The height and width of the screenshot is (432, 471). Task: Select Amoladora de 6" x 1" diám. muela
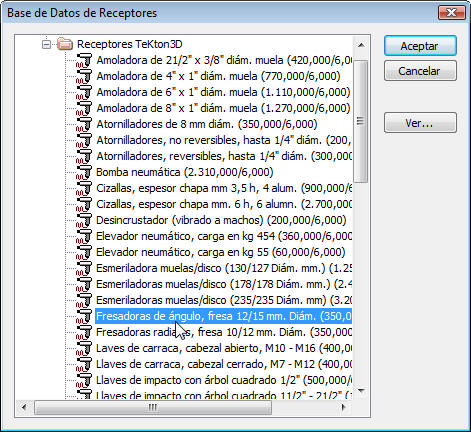click(223, 92)
